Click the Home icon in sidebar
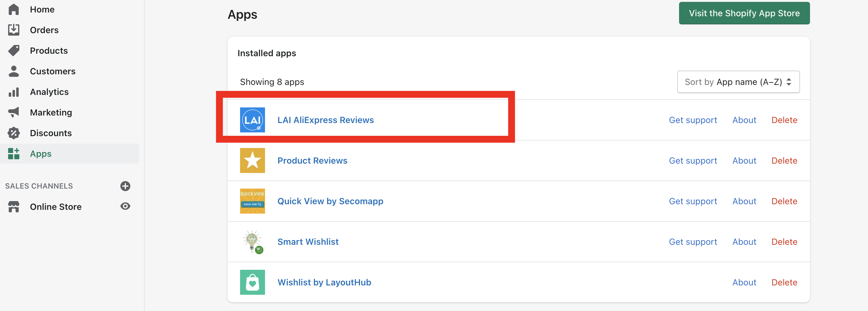 point(13,9)
